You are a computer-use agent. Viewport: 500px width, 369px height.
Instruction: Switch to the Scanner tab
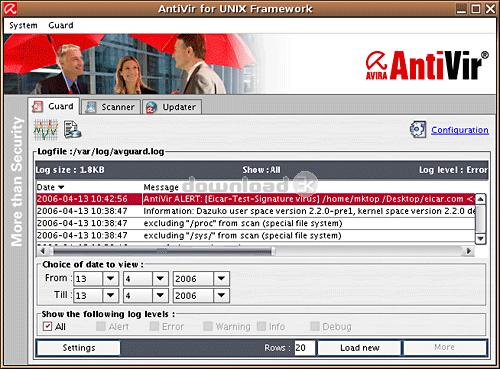point(111,107)
